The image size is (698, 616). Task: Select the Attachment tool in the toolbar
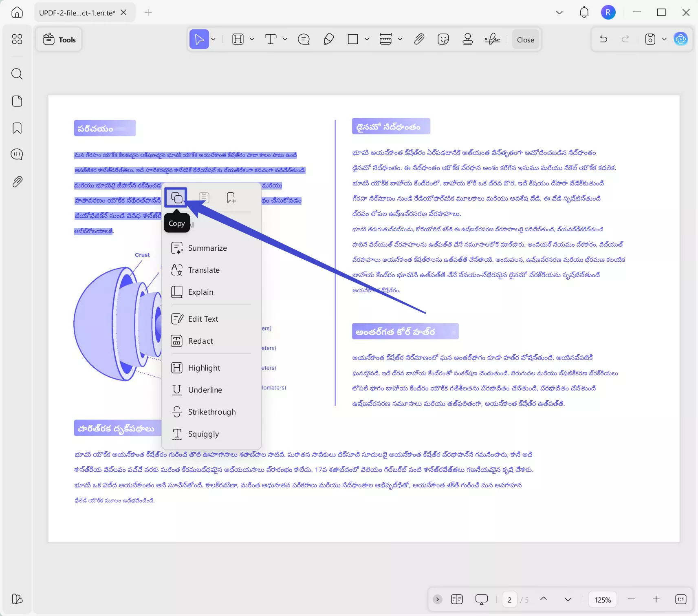pyautogui.click(x=419, y=39)
